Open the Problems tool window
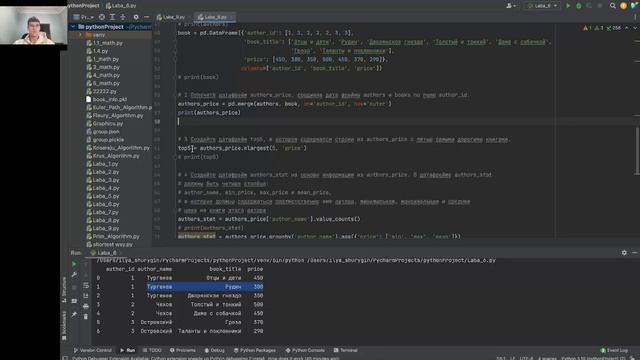 point(182,350)
